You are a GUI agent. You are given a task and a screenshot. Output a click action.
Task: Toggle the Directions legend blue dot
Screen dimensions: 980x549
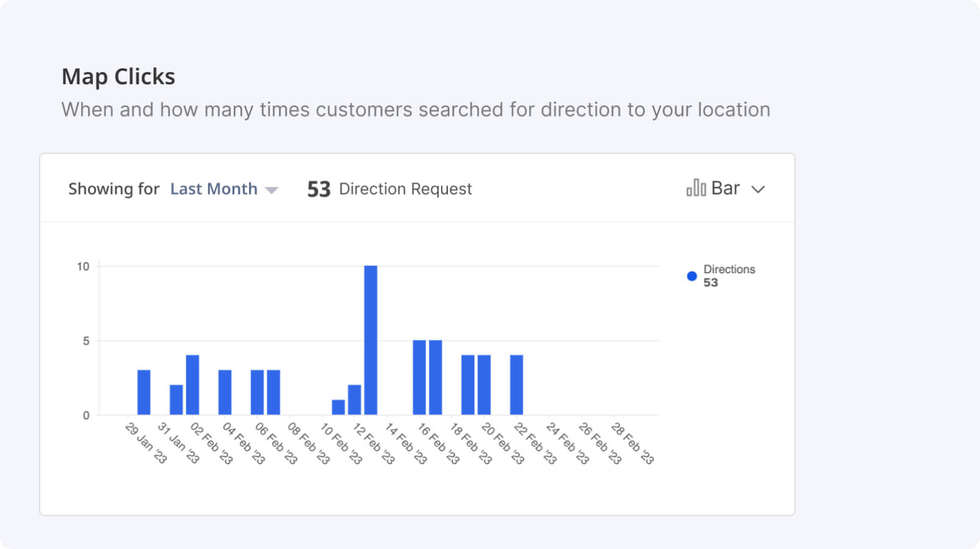coord(691,276)
